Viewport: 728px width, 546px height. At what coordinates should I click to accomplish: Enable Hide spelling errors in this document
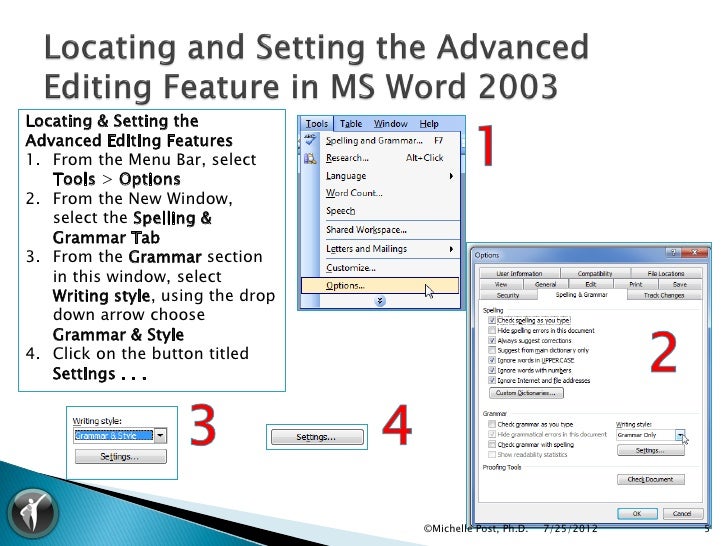click(x=492, y=330)
